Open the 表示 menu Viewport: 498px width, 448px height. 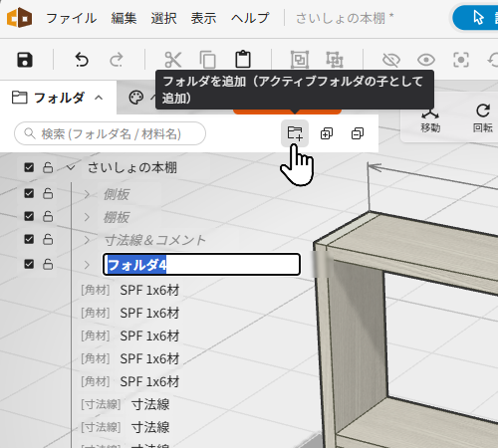coord(203,18)
